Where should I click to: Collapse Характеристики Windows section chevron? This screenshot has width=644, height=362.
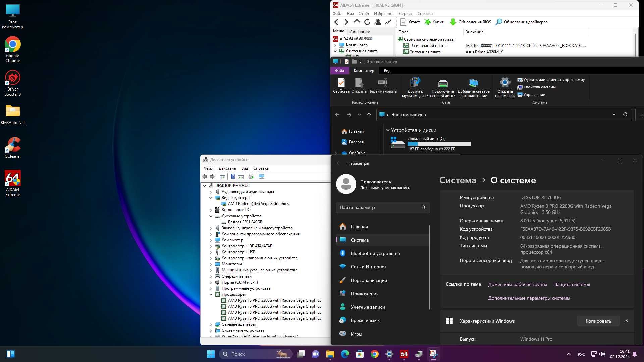click(626, 321)
